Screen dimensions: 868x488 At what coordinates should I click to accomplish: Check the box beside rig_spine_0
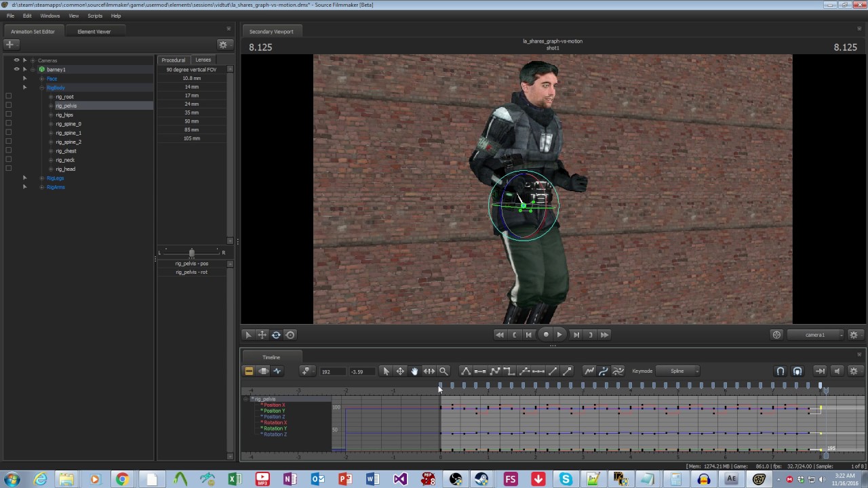[x=8, y=123]
